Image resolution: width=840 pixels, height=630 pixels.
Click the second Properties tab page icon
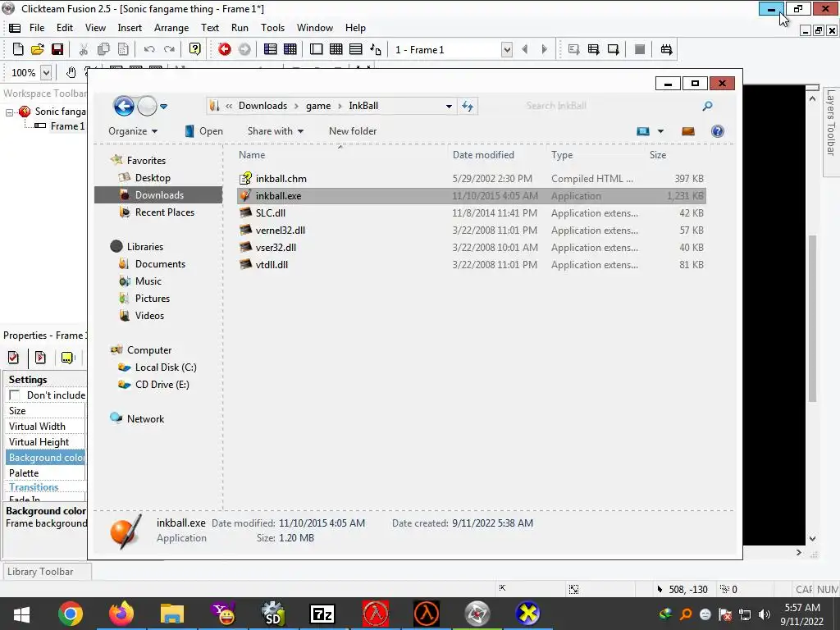point(40,358)
